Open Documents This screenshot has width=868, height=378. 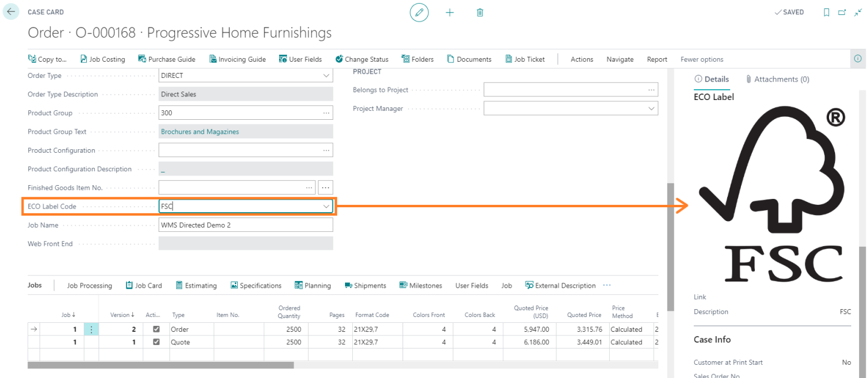point(469,59)
